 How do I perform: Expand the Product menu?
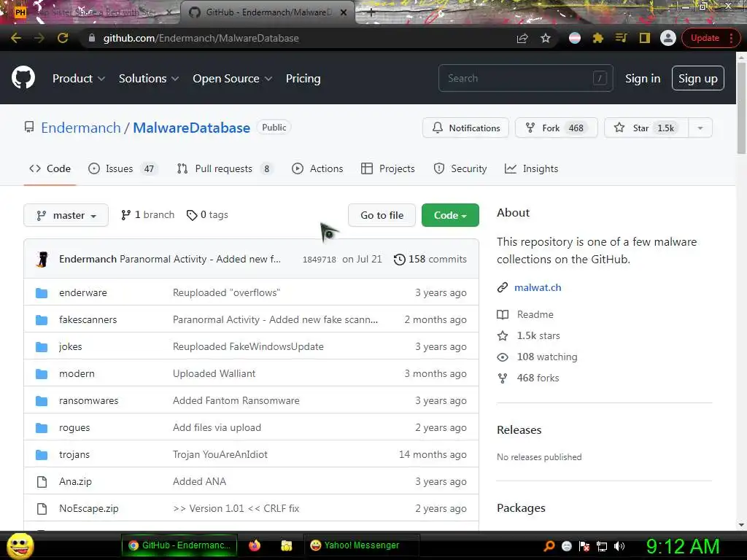pos(79,79)
